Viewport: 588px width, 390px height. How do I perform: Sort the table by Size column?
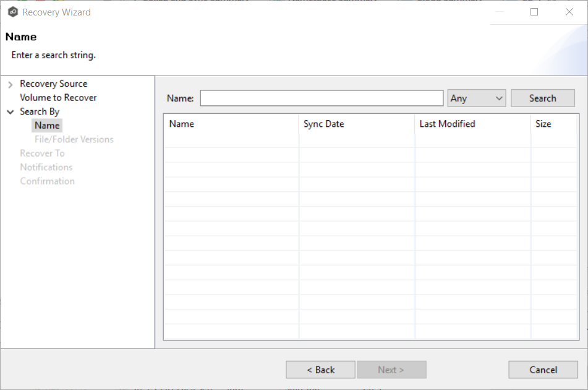pos(543,124)
